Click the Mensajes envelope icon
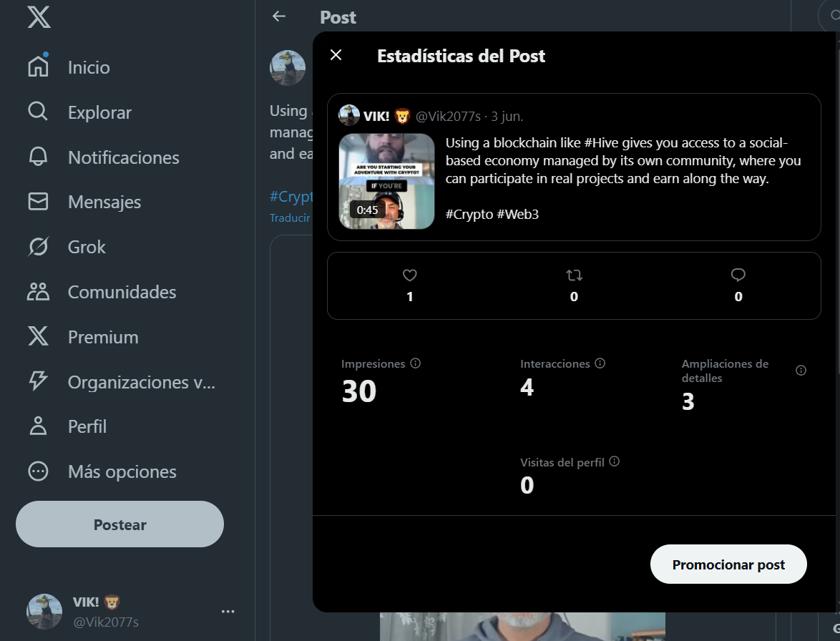 coord(38,201)
